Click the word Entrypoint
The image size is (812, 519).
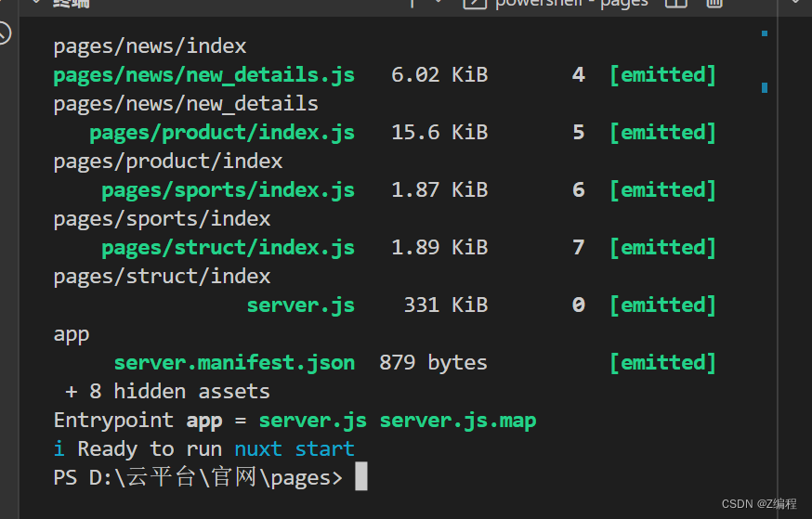113,421
